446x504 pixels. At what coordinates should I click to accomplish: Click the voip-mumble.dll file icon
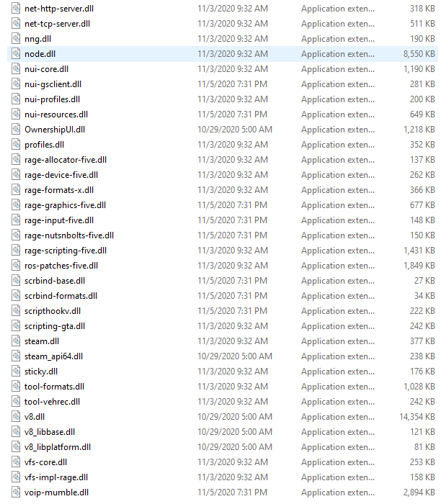point(16,492)
